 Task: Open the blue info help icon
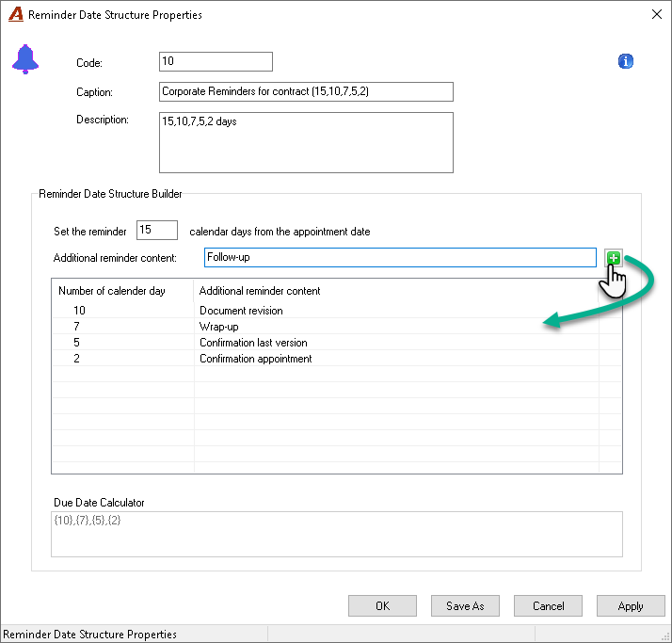pyautogui.click(x=625, y=61)
